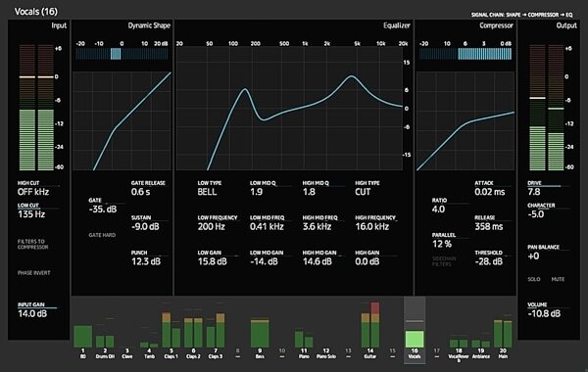588x372 pixels.
Task: Click High Mid Gain 14.6 dB value
Action: 318,261
